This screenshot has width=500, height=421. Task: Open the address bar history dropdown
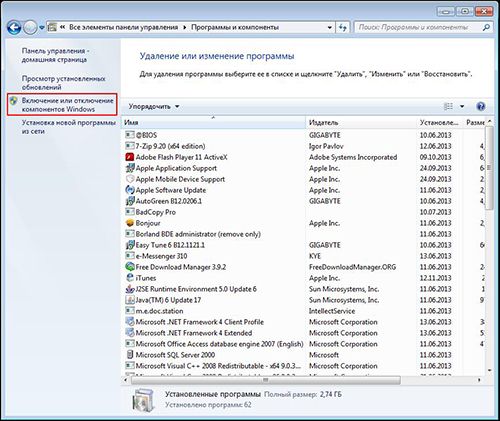tap(329, 28)
